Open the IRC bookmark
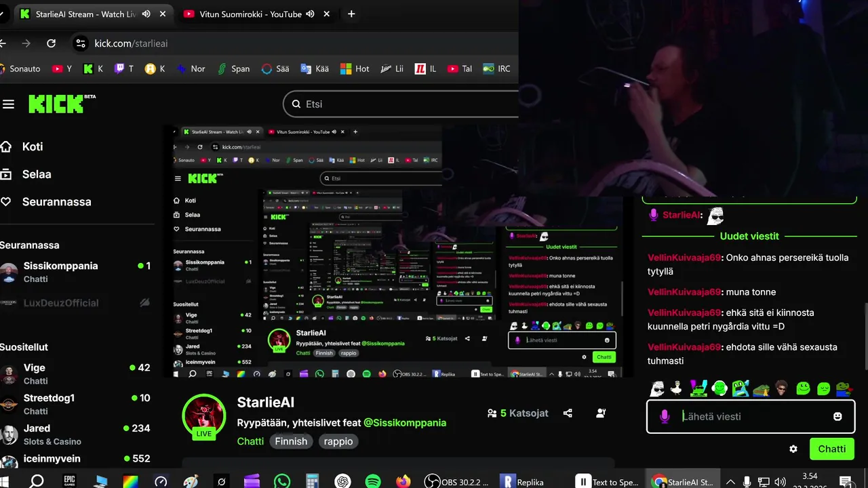 click(496, 68)
